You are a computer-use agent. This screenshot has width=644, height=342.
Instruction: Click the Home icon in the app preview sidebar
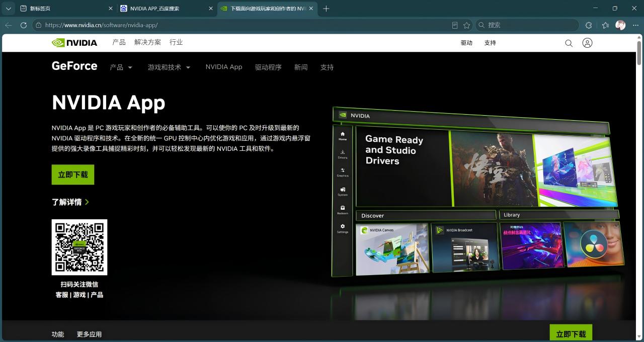pyautogui.click(x=343, y=136)
